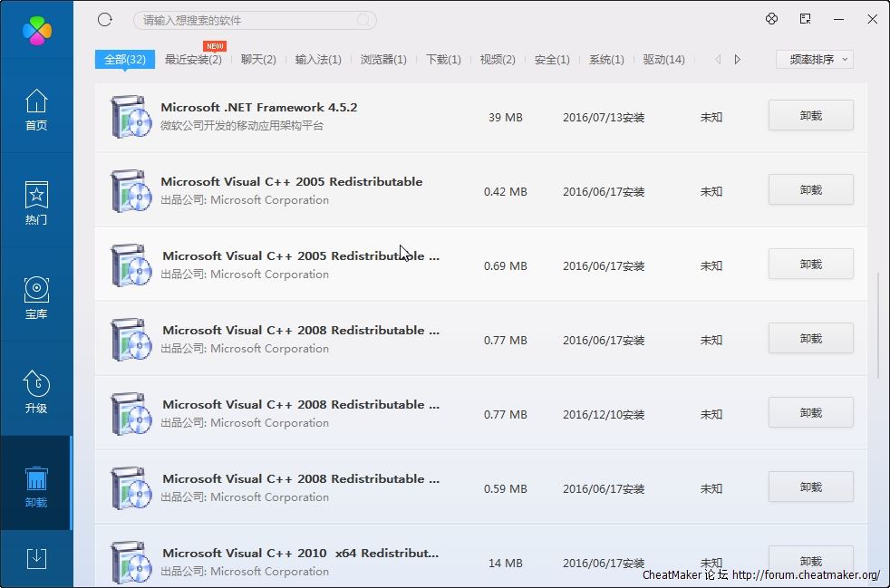Click the vertical scrollbar of software list
Viewport: 890px width, 588px height.
click(x=878, y=326)
